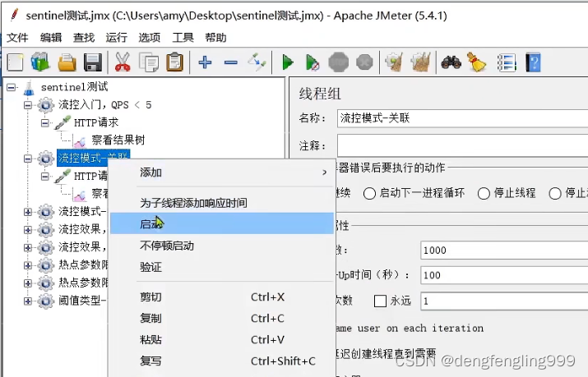Click Start no pauses icon

pos(313,62)
